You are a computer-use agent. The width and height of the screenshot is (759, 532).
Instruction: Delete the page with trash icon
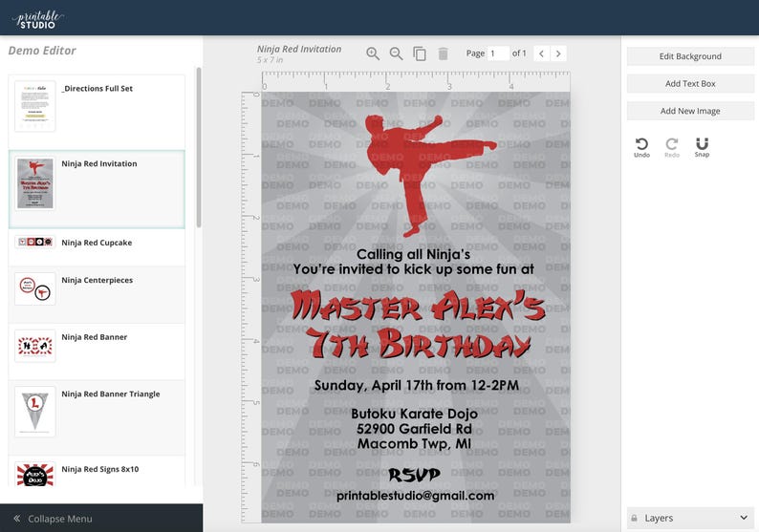coord(443,53)
